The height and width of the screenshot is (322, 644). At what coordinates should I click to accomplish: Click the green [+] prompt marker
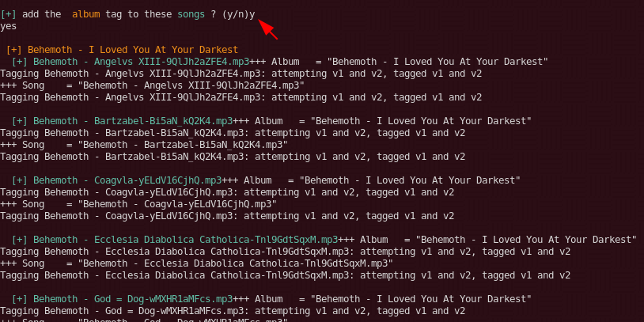point(8,14)
